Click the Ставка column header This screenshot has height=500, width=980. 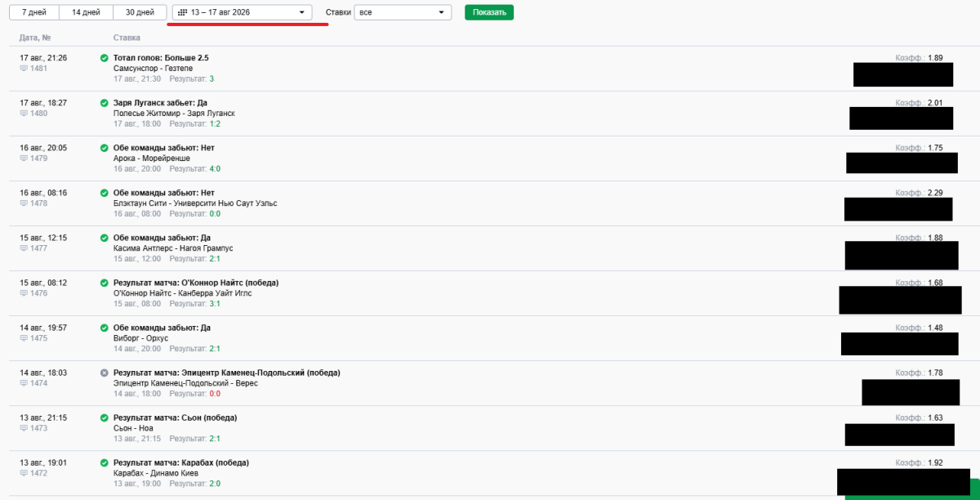click(x=127, y=38)
